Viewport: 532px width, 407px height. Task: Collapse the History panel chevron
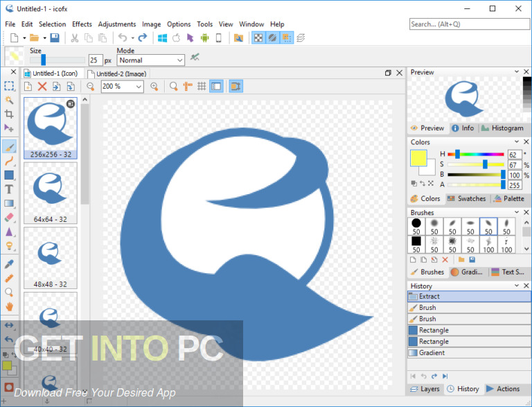[x=517, y=286]
